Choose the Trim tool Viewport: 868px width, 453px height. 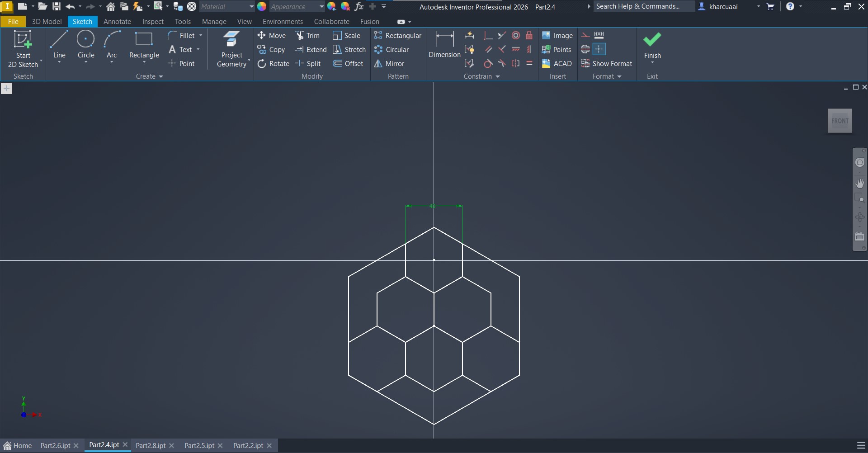click(307, 36)
